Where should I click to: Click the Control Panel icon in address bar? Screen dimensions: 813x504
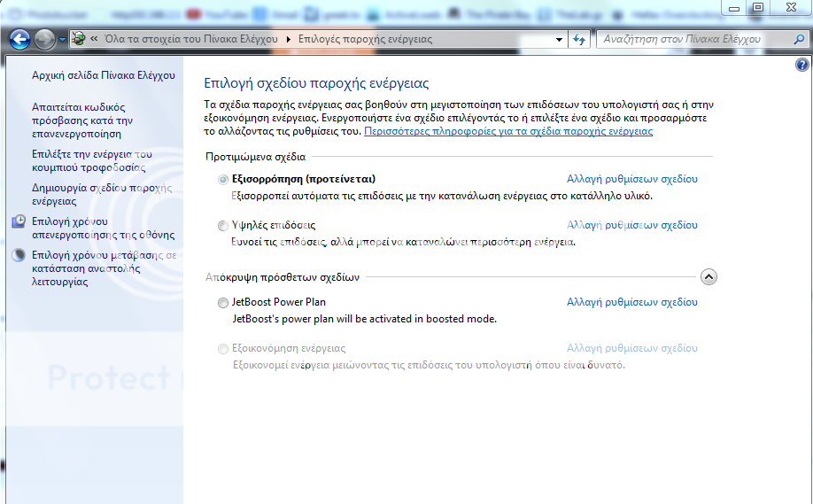pos(79,40)
